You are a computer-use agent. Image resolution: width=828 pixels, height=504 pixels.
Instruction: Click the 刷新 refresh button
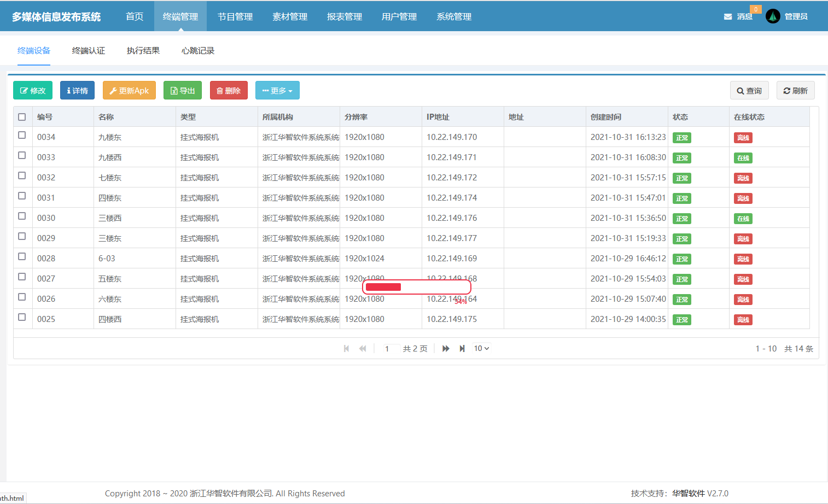(x=795, y=91)
